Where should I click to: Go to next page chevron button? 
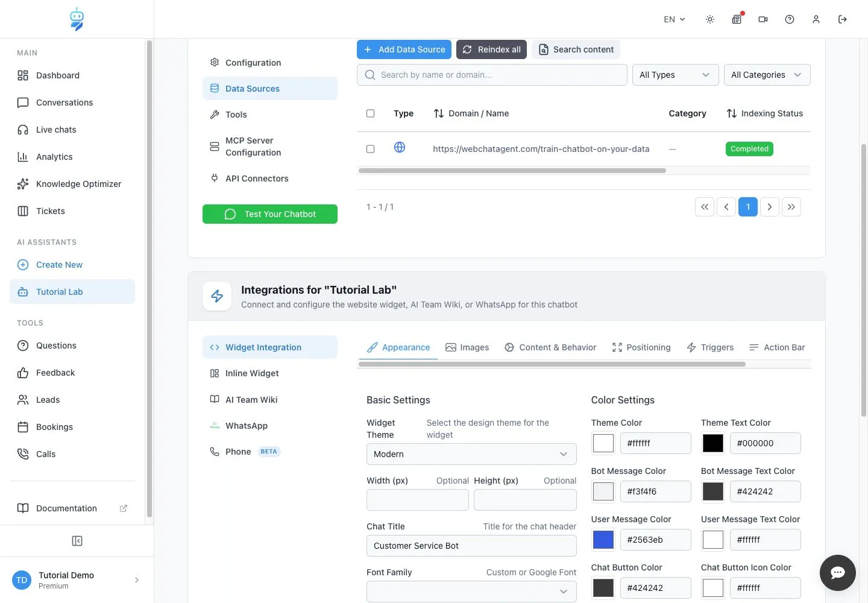(770, 207)
